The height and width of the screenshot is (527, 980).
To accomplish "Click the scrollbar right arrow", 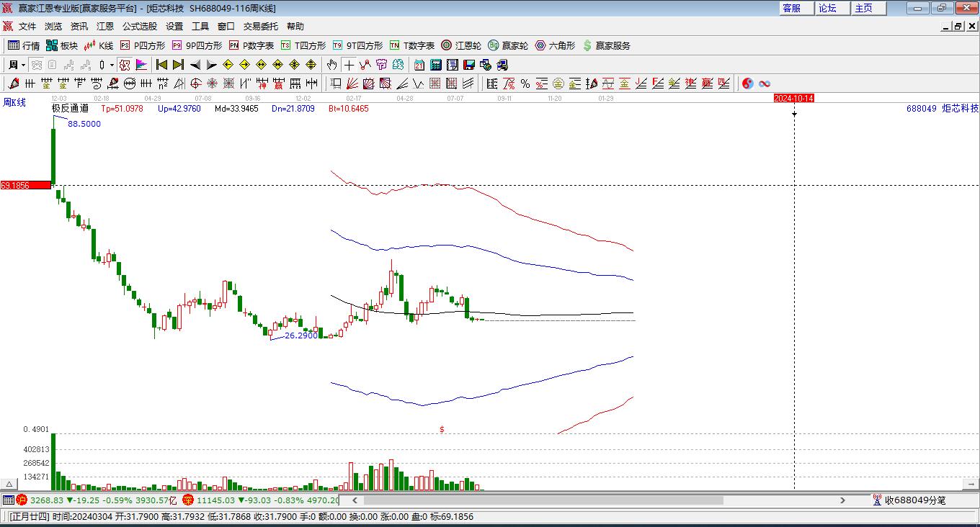I will [x=843, y=500].
